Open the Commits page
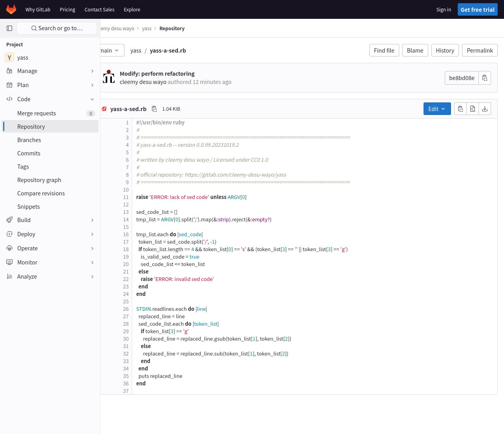Image resolution: width=504 pixels, height=434 pixels. click(50, 153)
